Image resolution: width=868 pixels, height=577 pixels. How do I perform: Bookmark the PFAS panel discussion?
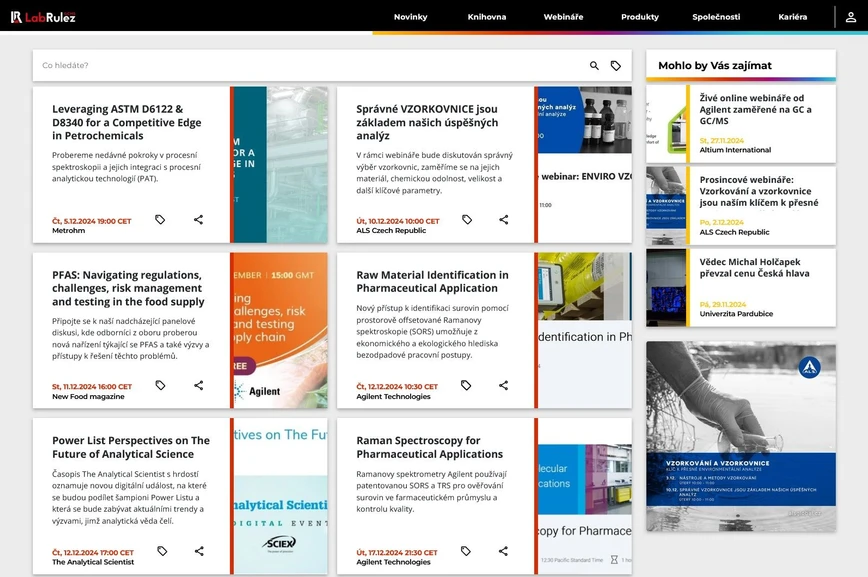click(160, 385)
